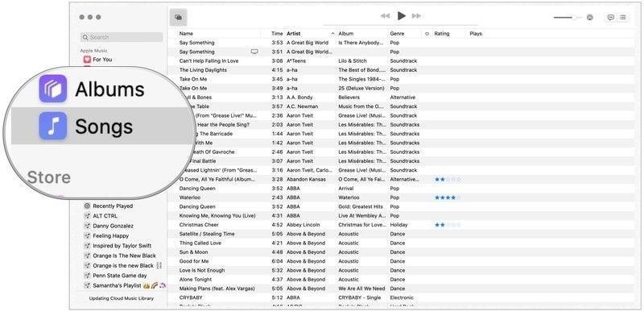
Task: Click the Danny Gonzalez playlist icon
Action: click(87, 226)
